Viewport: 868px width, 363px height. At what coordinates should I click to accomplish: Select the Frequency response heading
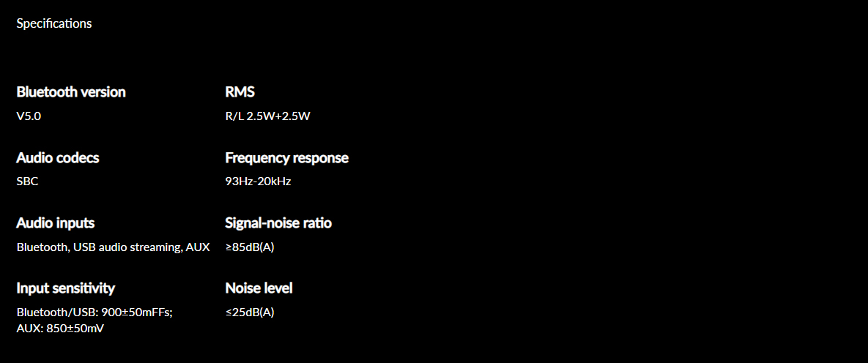(x=286, y=157)
